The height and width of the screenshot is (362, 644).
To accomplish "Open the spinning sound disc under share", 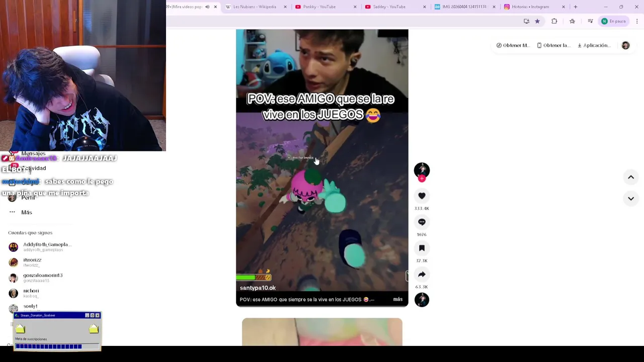I will pos(422,300).
